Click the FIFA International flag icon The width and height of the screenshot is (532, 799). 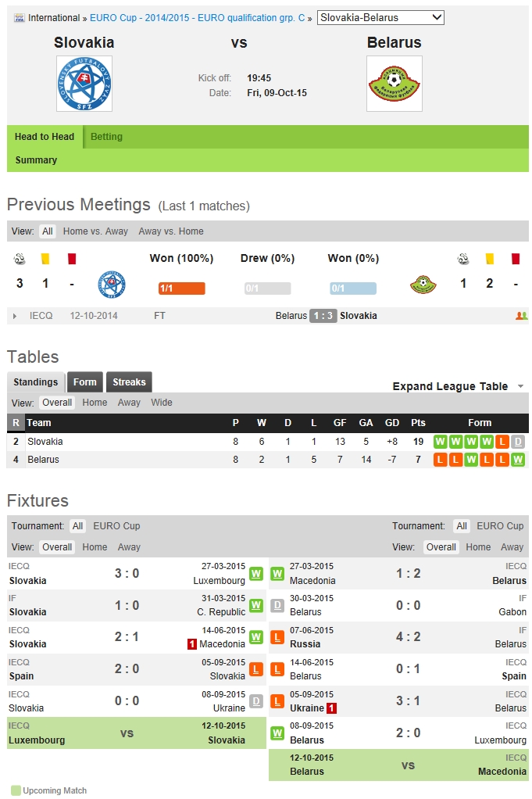(x=20, y=18)
